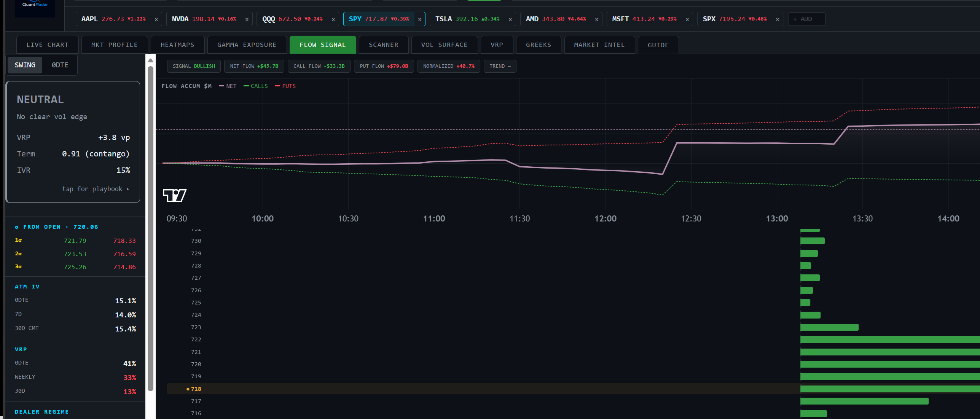Screen dimensions: 980x419
Task: Toggle NET series in chart legend
Action: [228, 86]
